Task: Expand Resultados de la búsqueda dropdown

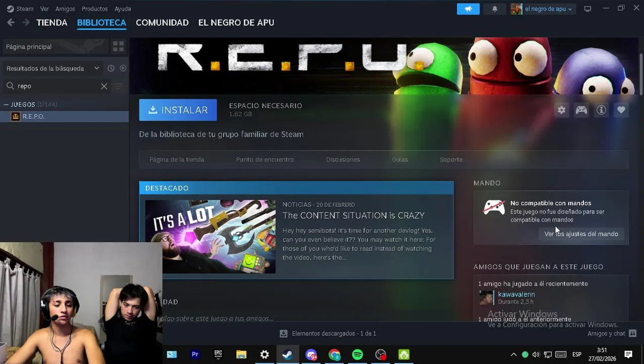Action: (53, 68)
